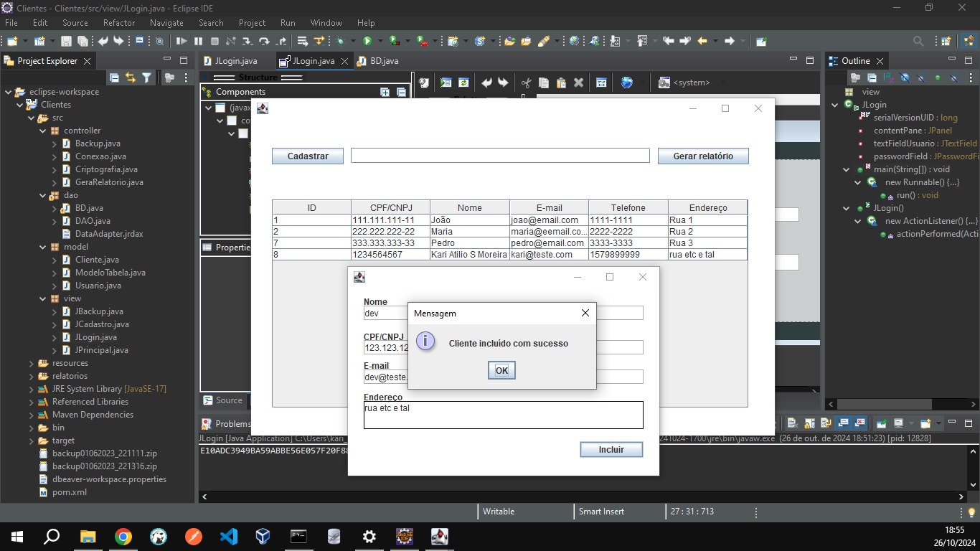Switch to the BD.java editor tab
980x551 pixels.
(378, 61)
